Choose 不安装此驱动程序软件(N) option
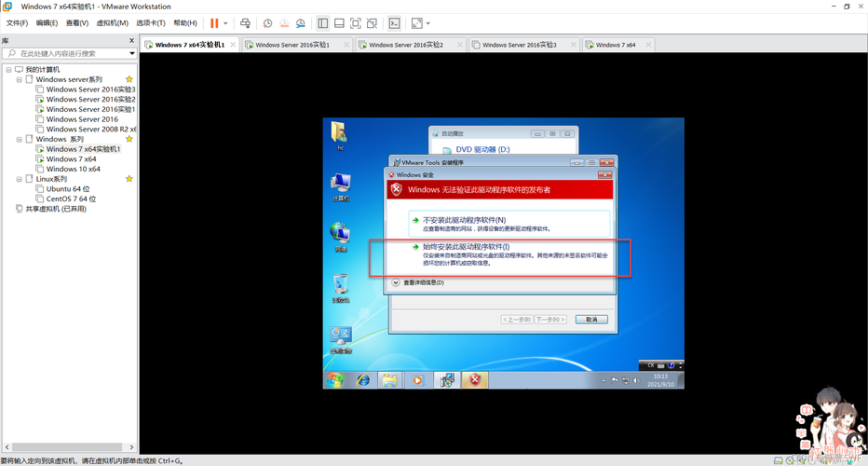868x466 pixels. (509, 224)
